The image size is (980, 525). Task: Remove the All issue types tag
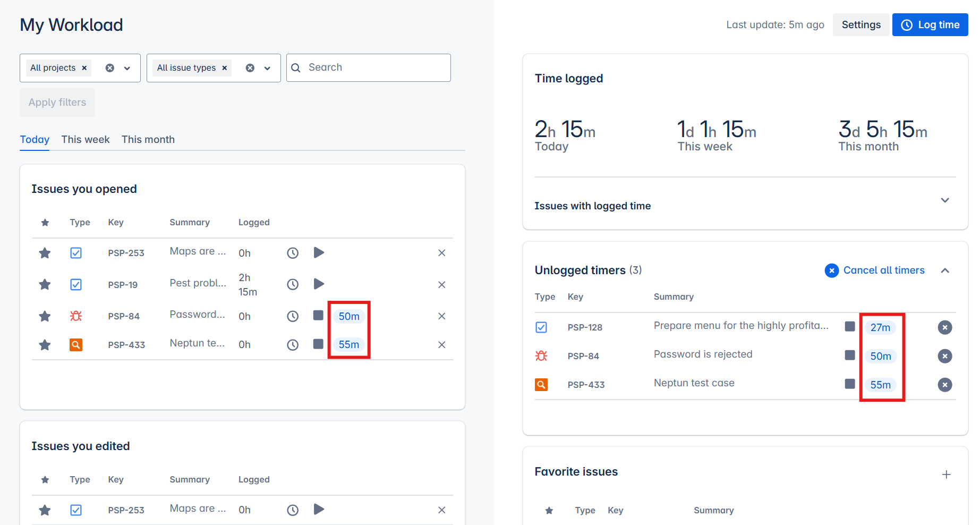point(225,68)
